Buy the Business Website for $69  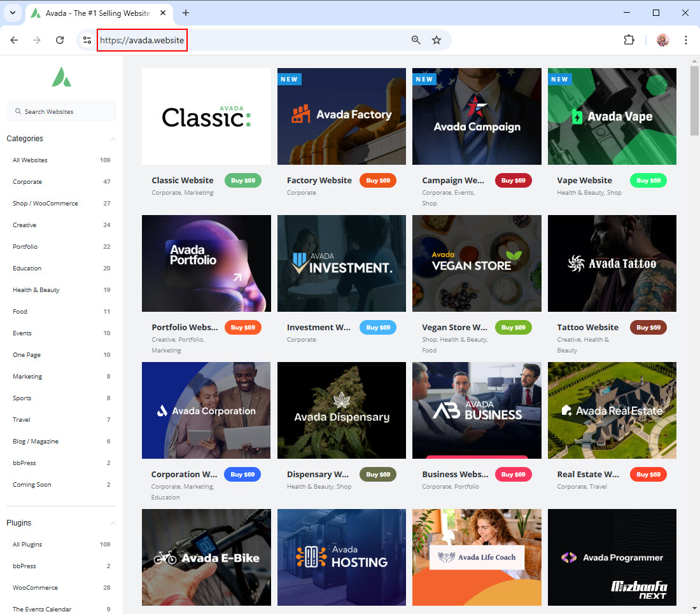(x=514, y=474)
